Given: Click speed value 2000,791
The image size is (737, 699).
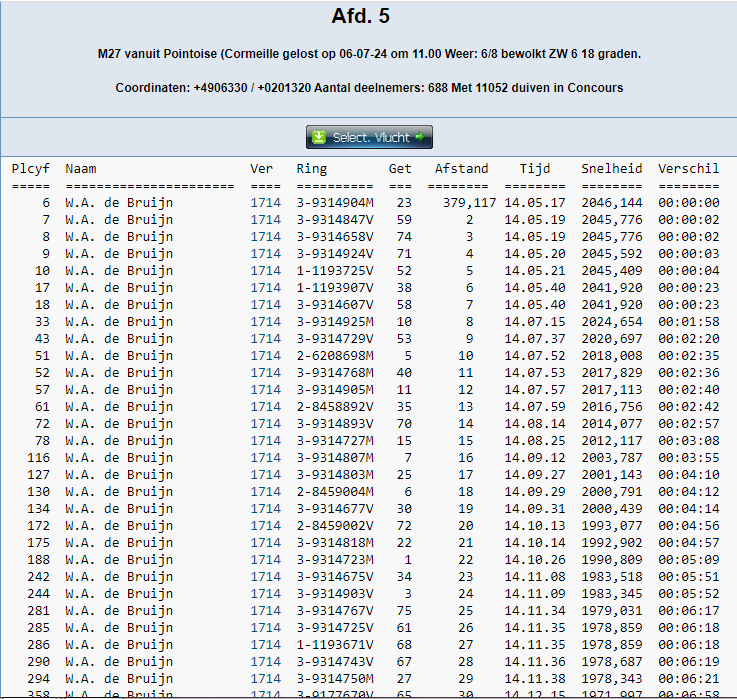Looking at the screenshot, I should click(612, 491).
